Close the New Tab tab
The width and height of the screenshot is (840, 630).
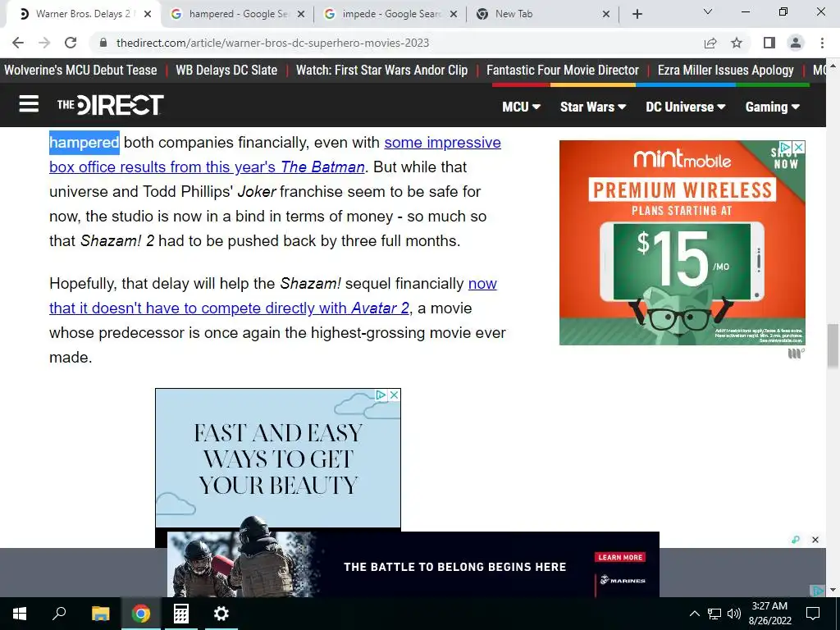[606, 15]
